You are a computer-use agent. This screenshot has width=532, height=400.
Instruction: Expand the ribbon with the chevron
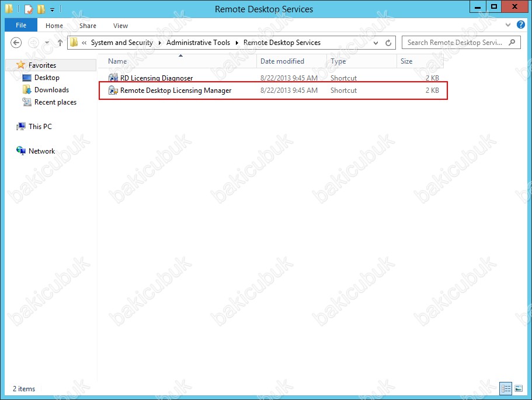tap(508, 25)
